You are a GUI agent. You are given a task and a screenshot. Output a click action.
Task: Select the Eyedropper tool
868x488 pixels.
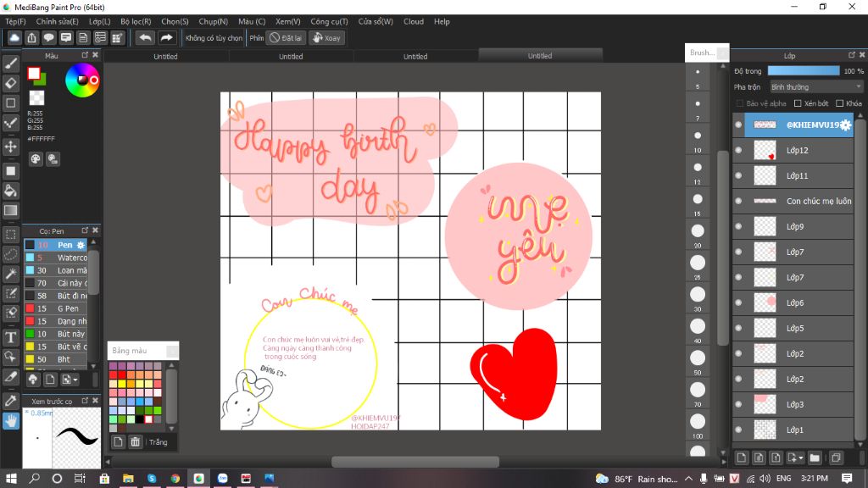pyautogui.click(x=10, y=401)
